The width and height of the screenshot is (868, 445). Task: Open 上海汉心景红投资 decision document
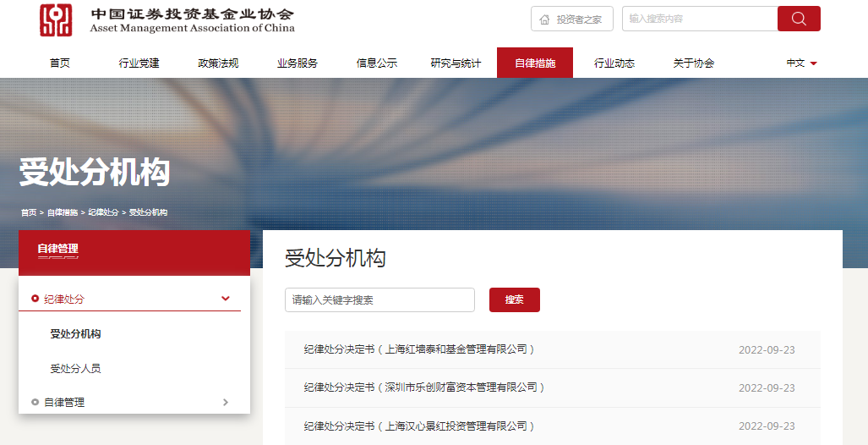(419, 426)
